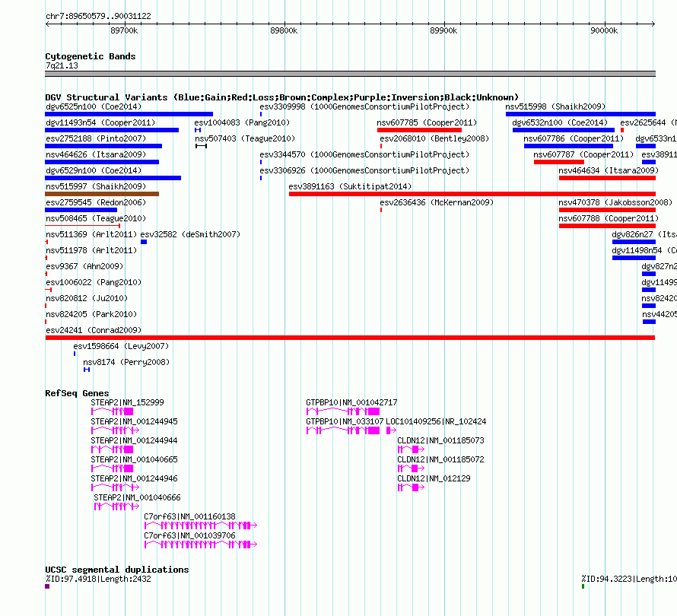Select the green %ID:94.3223 duplication marker
Screen dimensions: 677x616
tap(583, 586)
